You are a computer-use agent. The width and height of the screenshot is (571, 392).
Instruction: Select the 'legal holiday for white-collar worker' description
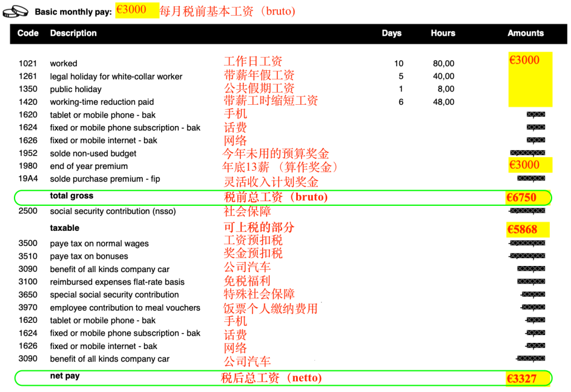pos(116,76)
